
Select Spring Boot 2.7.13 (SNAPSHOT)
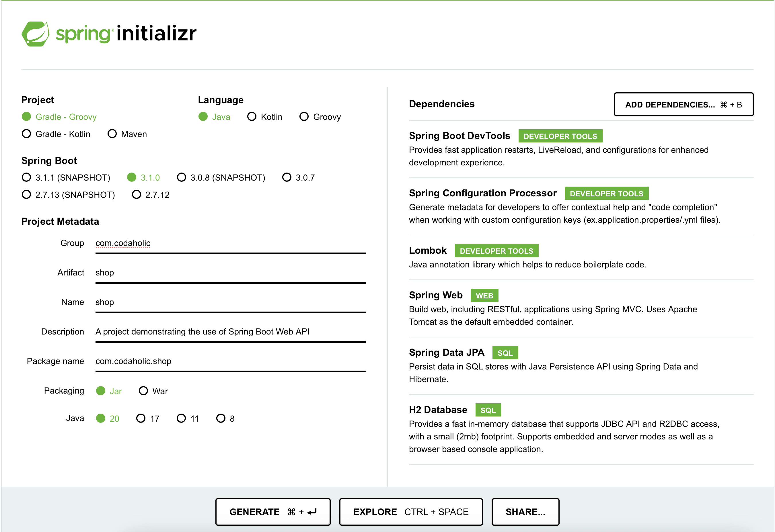[x=68, y=195]
